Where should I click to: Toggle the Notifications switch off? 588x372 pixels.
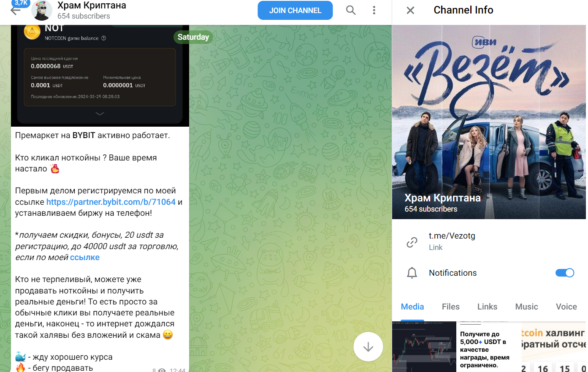pyautogui.click(x=564, y=273)
